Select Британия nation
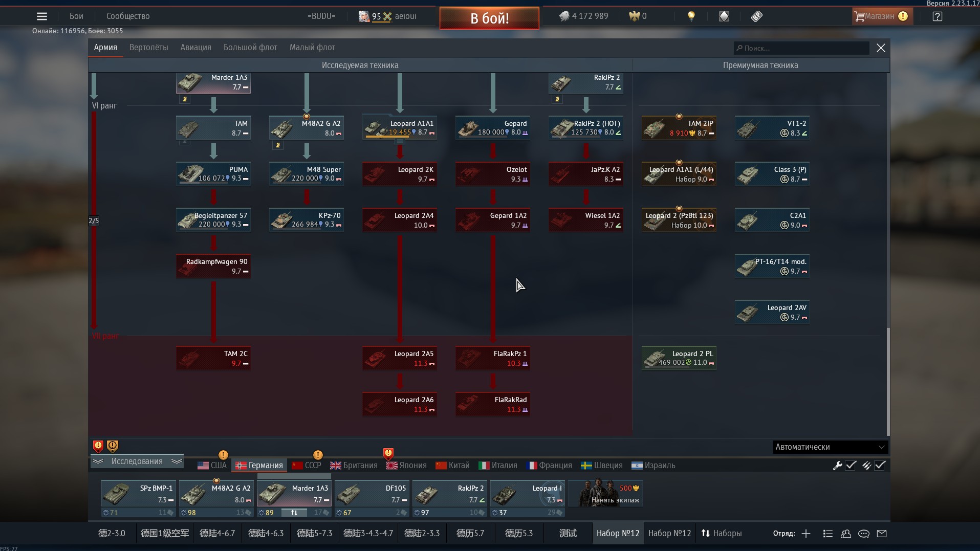The image size is (980, 551). coord(354,465)
